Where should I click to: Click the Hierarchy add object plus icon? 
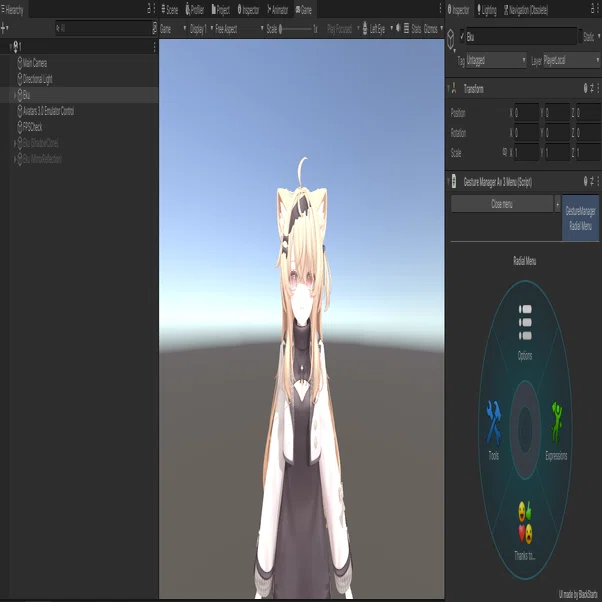3,28
